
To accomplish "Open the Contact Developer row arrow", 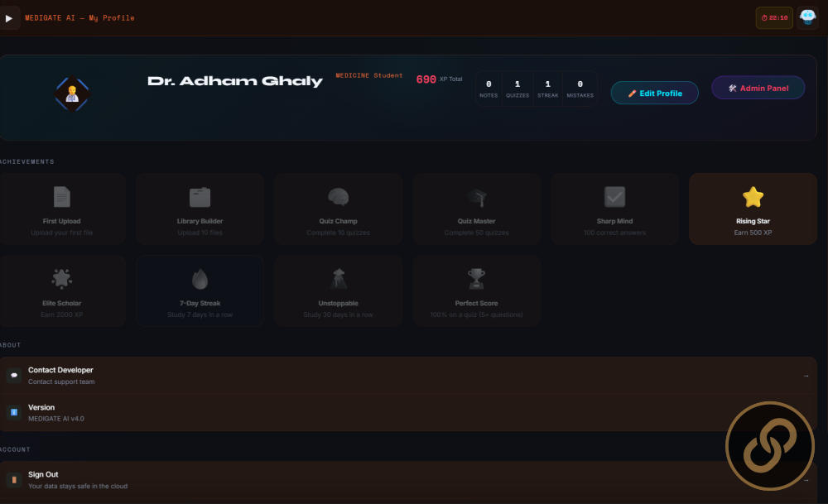I will (806, 376).
